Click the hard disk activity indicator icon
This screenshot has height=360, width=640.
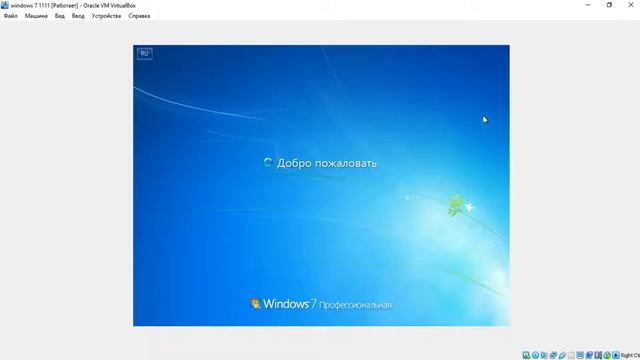[526, 355]
